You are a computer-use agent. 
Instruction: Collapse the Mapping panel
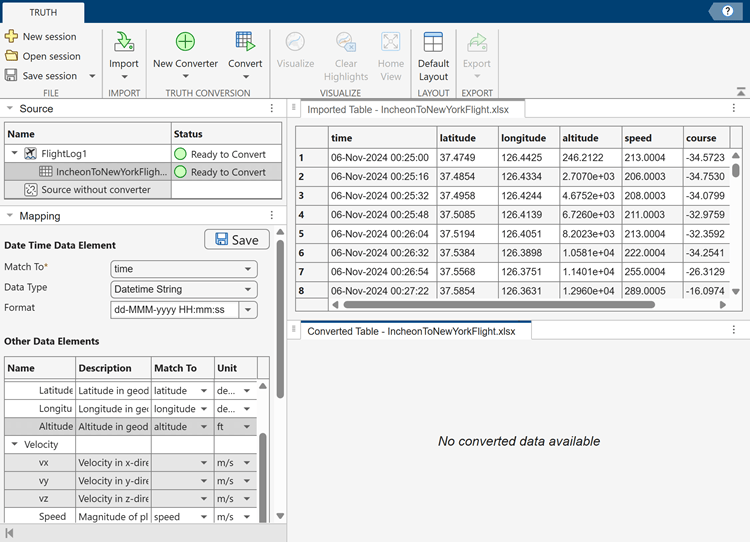point(10,216)
